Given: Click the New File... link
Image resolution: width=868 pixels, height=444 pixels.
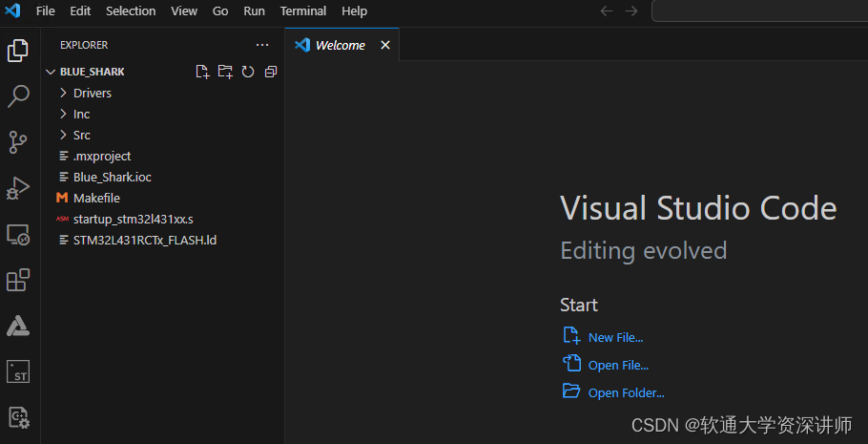Looking at the screenshot, I should pos(615,338).
